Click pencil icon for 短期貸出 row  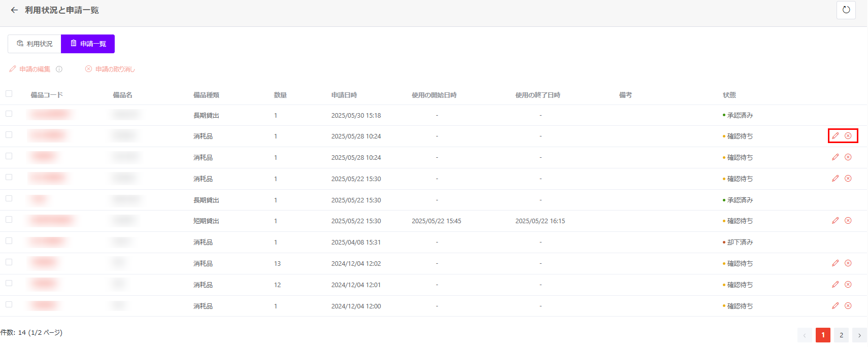(836, 221)
